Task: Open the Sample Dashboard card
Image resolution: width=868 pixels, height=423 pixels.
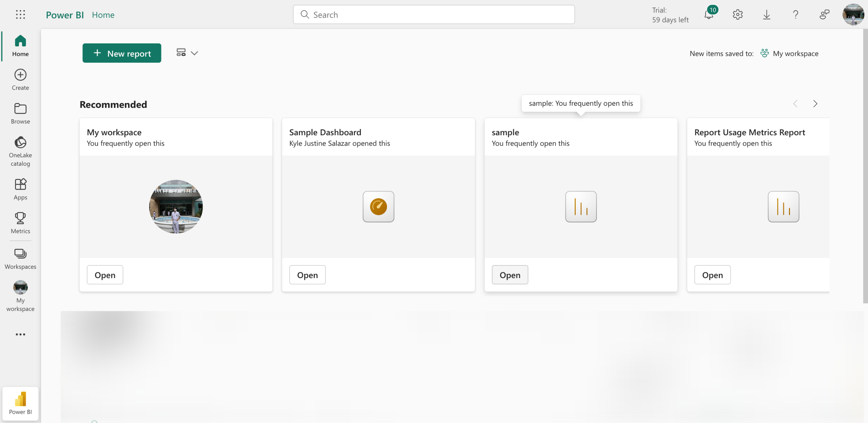Action: (x=307, y=275)
